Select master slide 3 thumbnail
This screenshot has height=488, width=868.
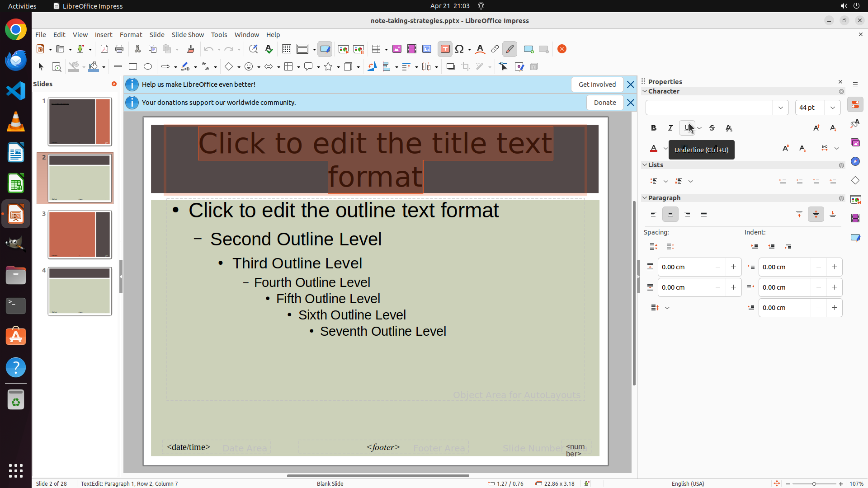point(80,235)
